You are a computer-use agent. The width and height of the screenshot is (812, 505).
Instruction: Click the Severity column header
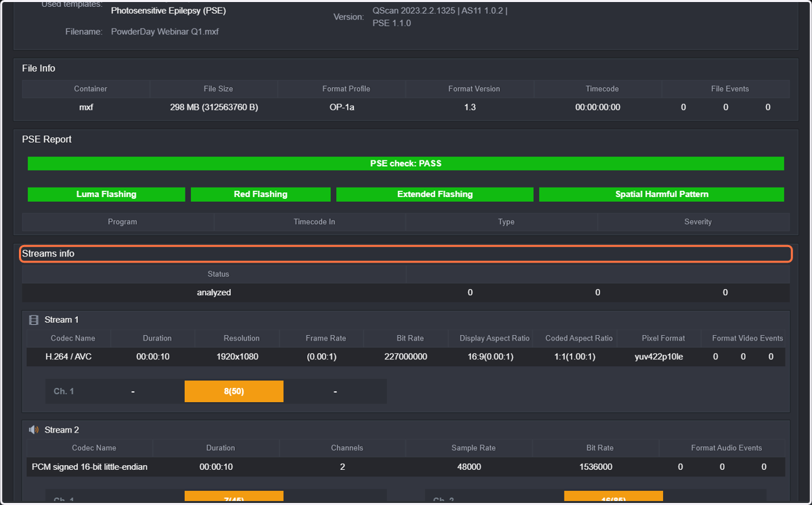tap(698, 222)
